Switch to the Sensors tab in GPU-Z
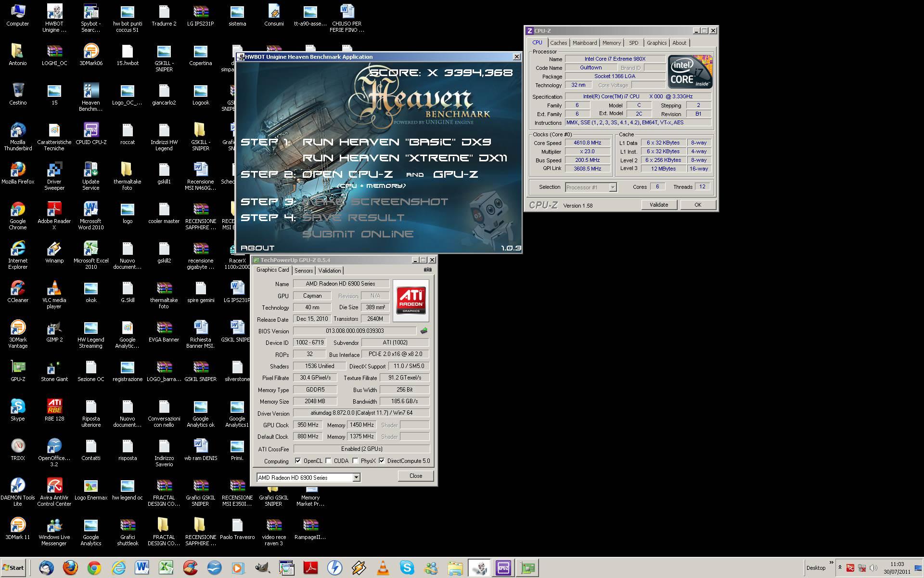Viewport: 924px width, 578px height. point(304,271)
